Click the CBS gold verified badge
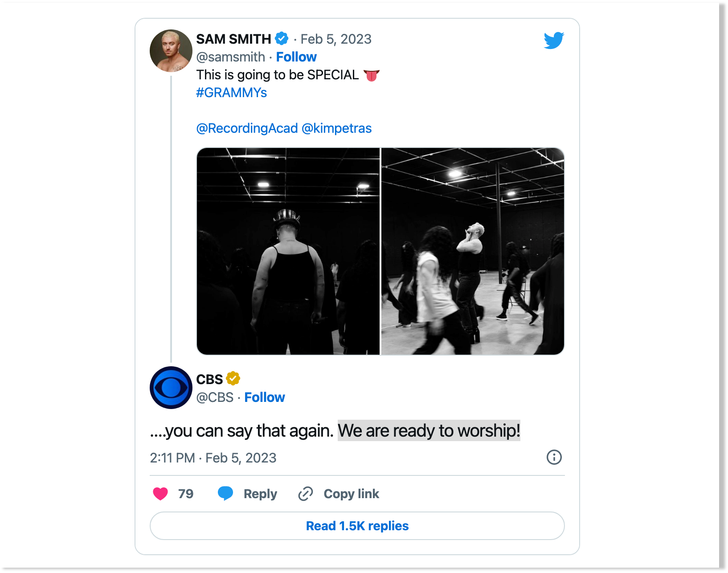This screenshot has width=728, height=573. [x=233, y=379]
